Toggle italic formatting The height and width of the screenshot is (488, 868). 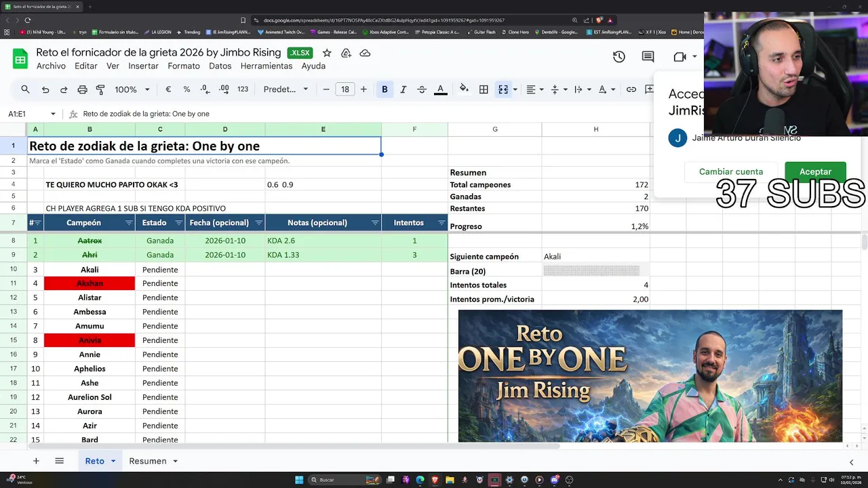pyautogui.click(x=403, y=89)
